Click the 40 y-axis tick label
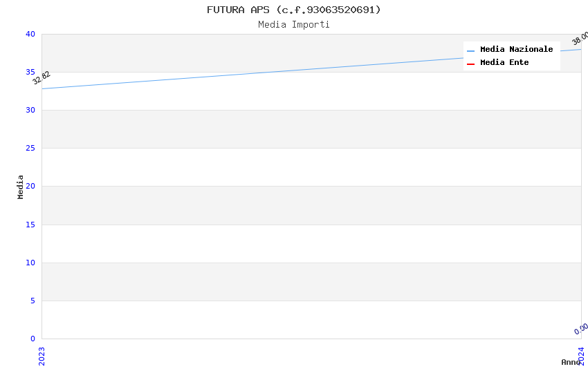588x380 pixels. [30, 35]
